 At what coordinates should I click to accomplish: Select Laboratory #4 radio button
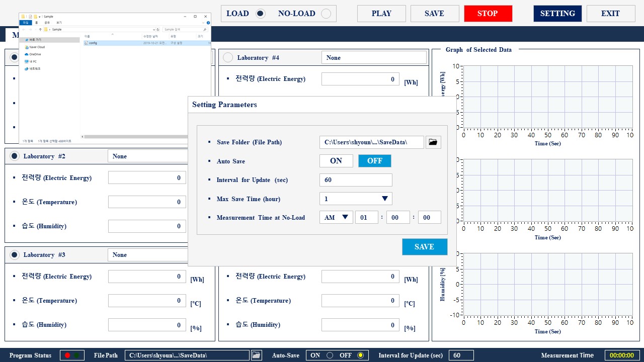click(228, 57)
